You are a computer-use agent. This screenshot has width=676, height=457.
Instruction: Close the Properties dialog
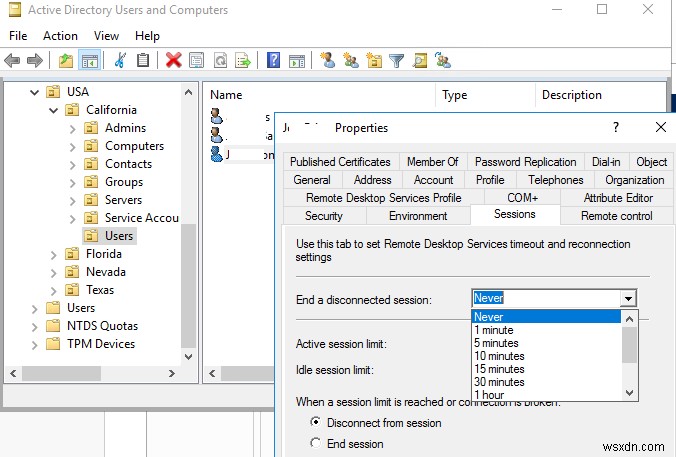(x=660, y=127)
